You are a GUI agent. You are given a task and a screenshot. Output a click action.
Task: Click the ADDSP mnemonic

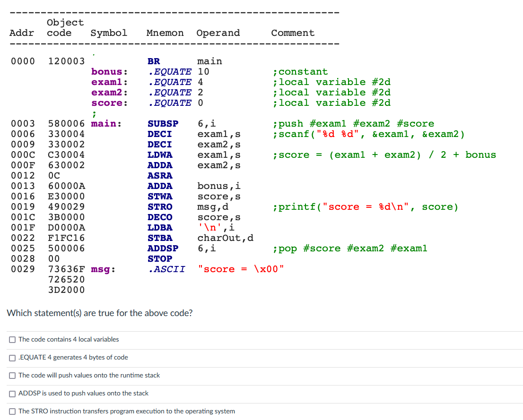163,249
